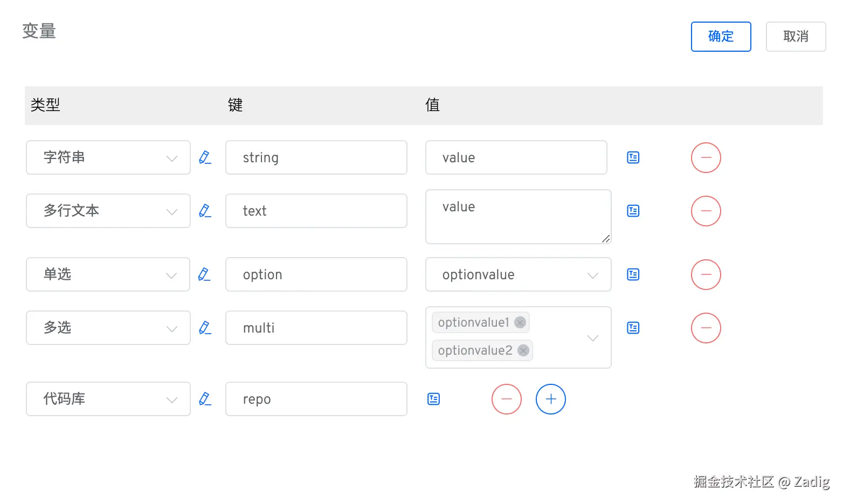Expand the multi-select values dropdown arrow
The height and width of the screenshot is (504, 843).
[x=593, y=338]
